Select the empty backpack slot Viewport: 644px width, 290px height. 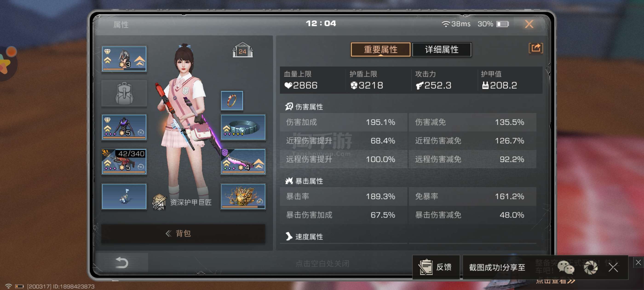click(x=124, y=93)
